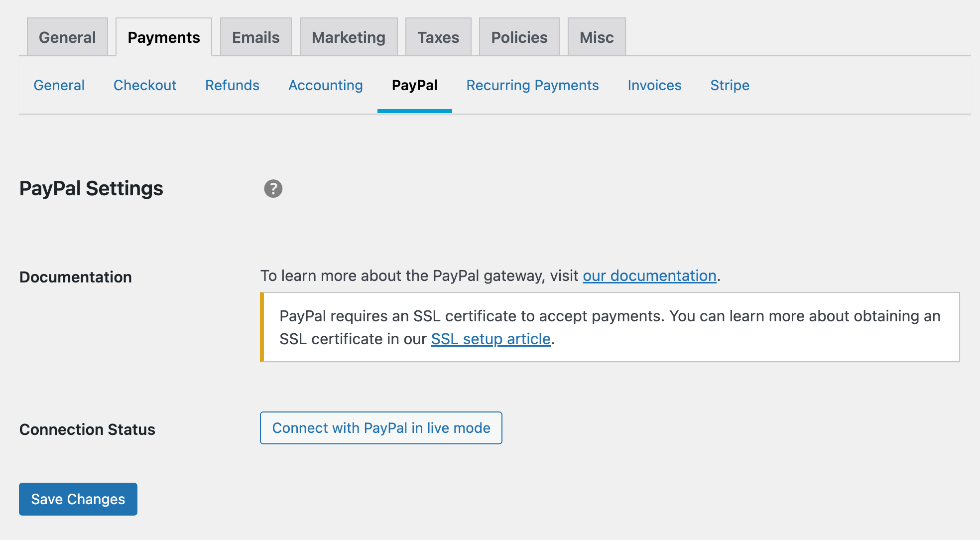Go to Invoices sub-section
The width and height of the screenshot is (980, 540).
[x=654, y=85]
